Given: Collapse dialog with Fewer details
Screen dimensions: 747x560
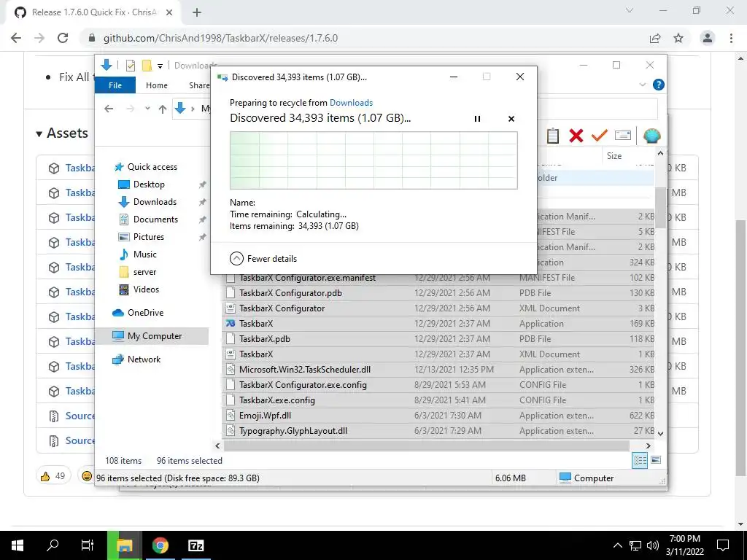Looking at the screenshot, I should pos(263,259).
